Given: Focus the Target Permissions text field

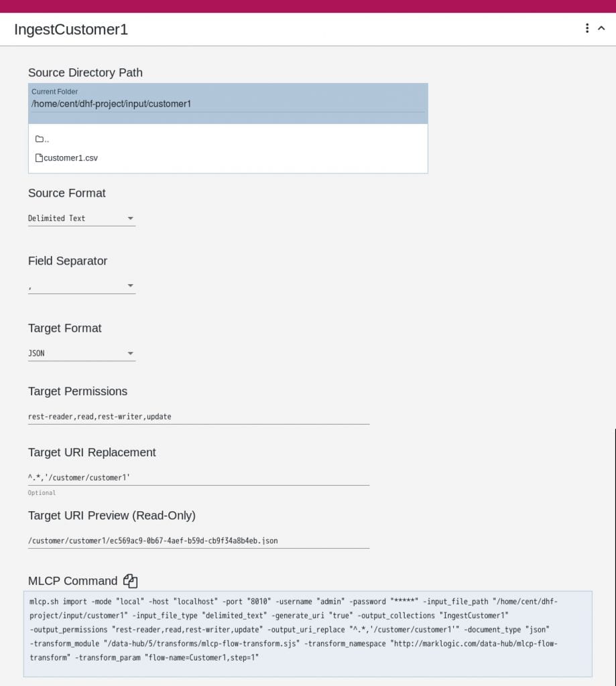Looking at the screenshot, I should click(198, 416).
